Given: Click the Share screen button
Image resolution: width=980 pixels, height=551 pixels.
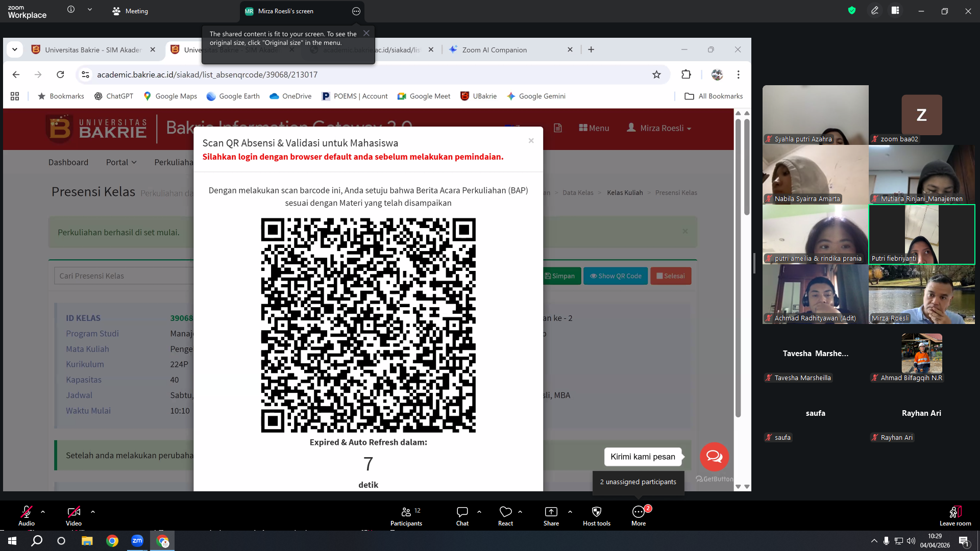Looking at the screenshot, I should (551, 516).
